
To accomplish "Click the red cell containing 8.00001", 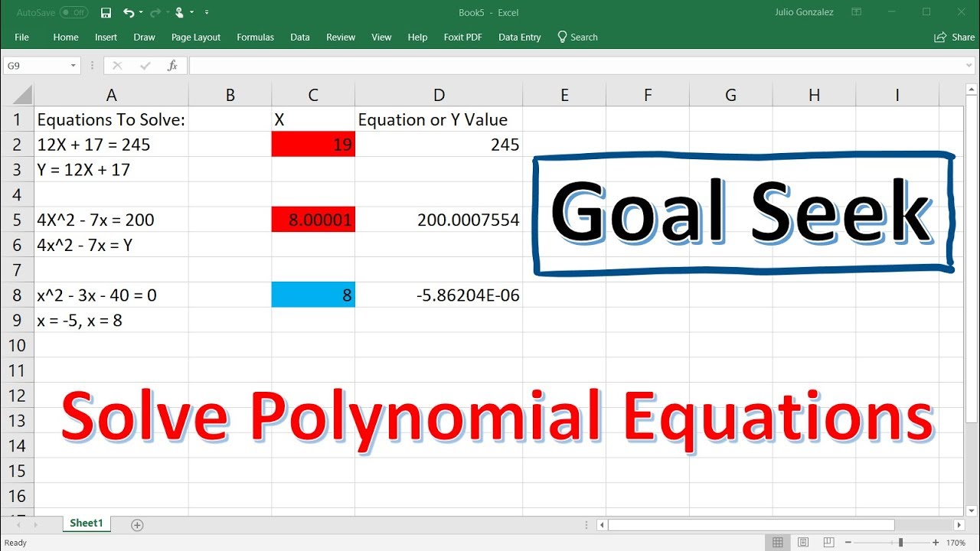I will pyautogui.click(x=313, y=220).
